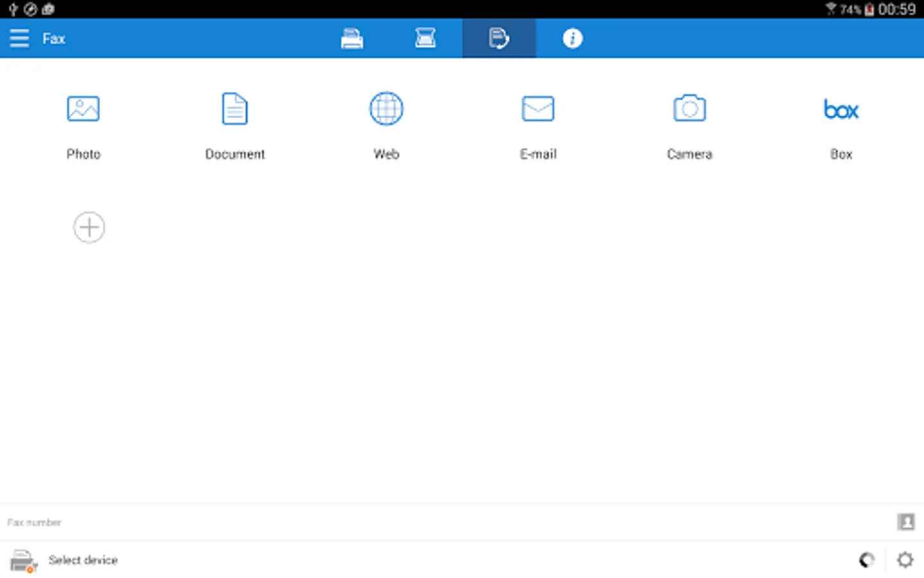This screenshot has width=924, height=578.
Task: Switch to the Print tab icon
Action: 352,39
